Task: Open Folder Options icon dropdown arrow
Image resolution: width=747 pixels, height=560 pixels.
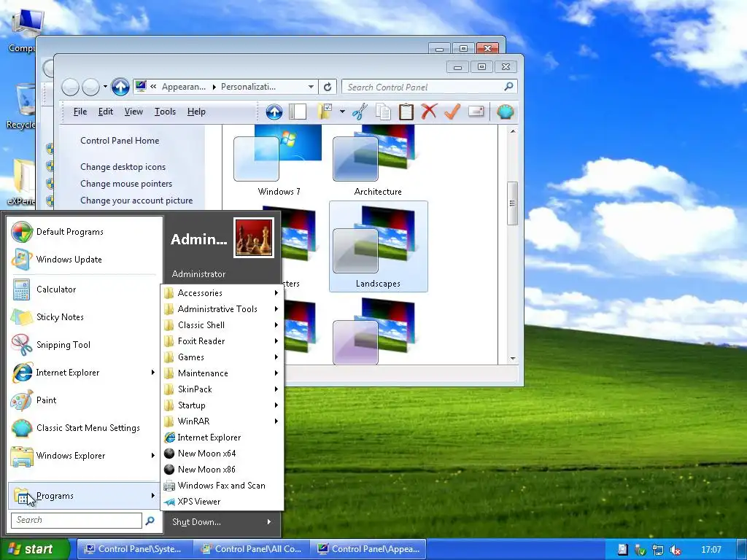Action: [x=342, y=112]
